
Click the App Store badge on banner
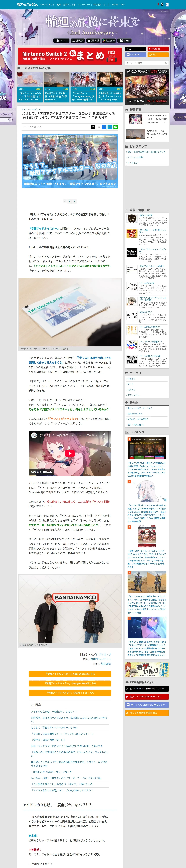pyautogui.click(x=93, y=41)
